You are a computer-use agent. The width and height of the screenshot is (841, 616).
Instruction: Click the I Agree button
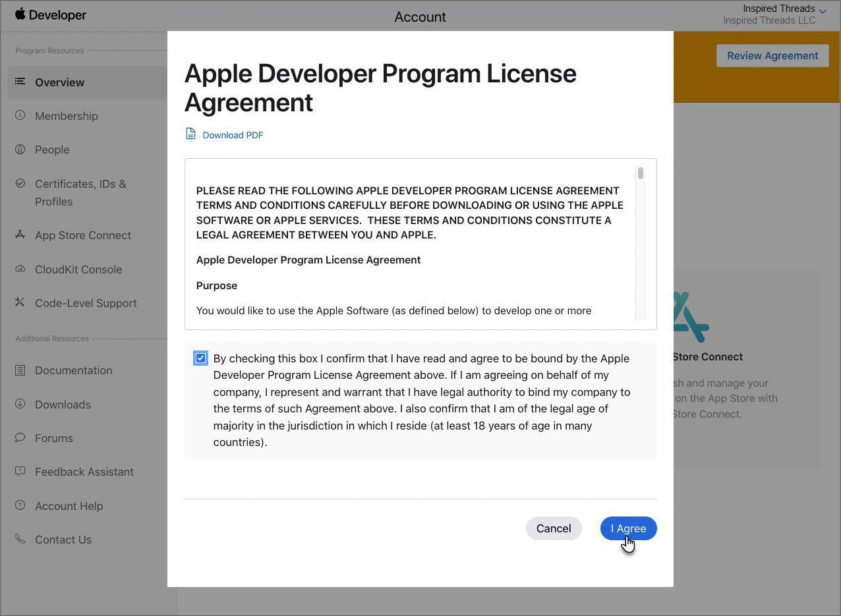[628, 528]
